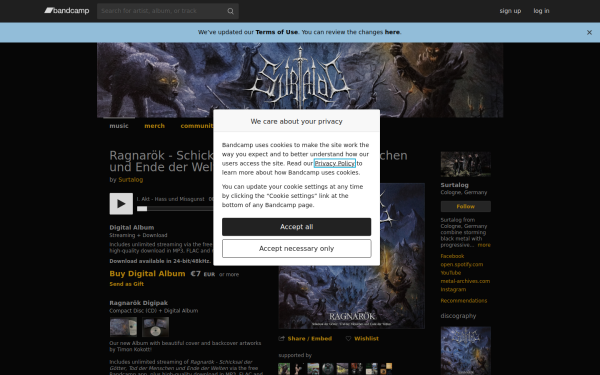Open the open.spotify.com link
This screenshot has height=375, width=600.
pyautogui.click(x=462, y=264)
